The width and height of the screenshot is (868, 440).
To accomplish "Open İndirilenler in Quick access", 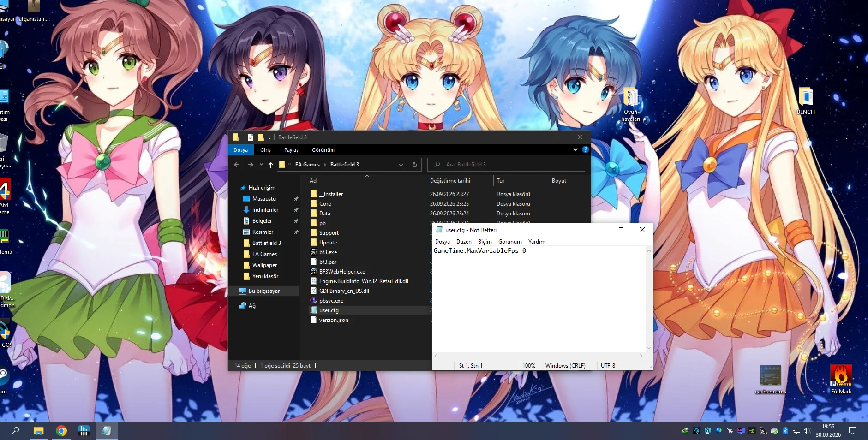I will (265, 210).
